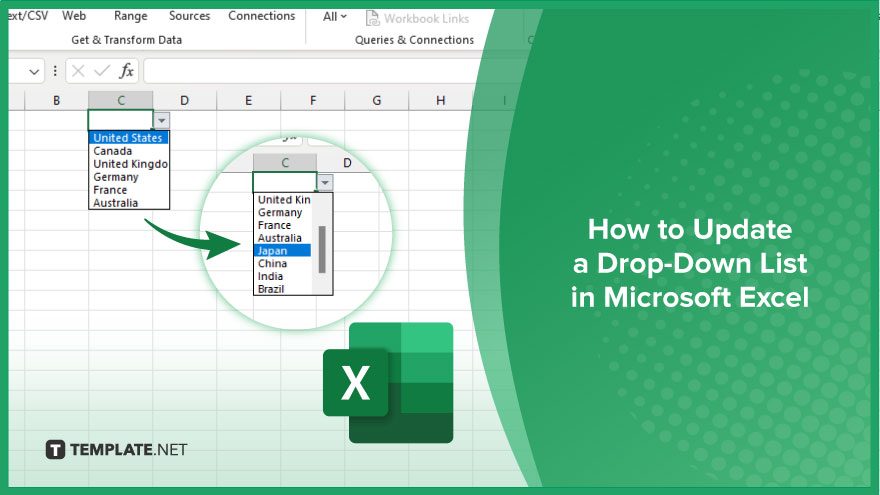Click the From Range button
The height and width of the screenshot is (495, 880).
130,16
